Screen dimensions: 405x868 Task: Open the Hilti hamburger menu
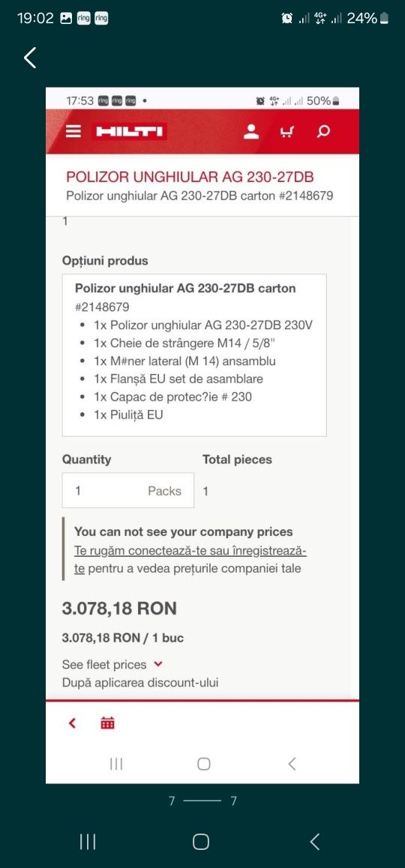click(x=73, y=131)
